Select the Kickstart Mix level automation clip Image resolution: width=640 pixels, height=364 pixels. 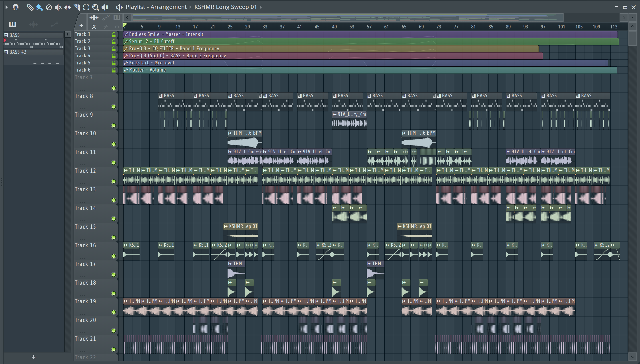[x=366, y=63]
